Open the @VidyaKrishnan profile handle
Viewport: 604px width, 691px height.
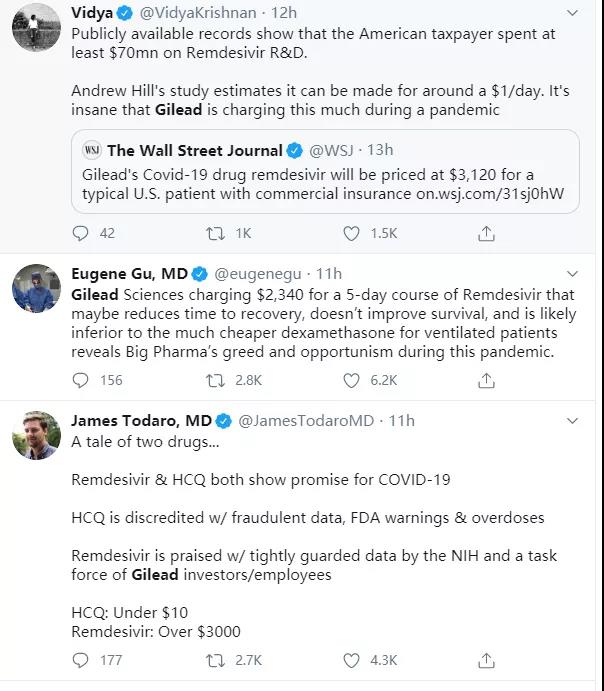pyautogui.click(x=198, y=13)
